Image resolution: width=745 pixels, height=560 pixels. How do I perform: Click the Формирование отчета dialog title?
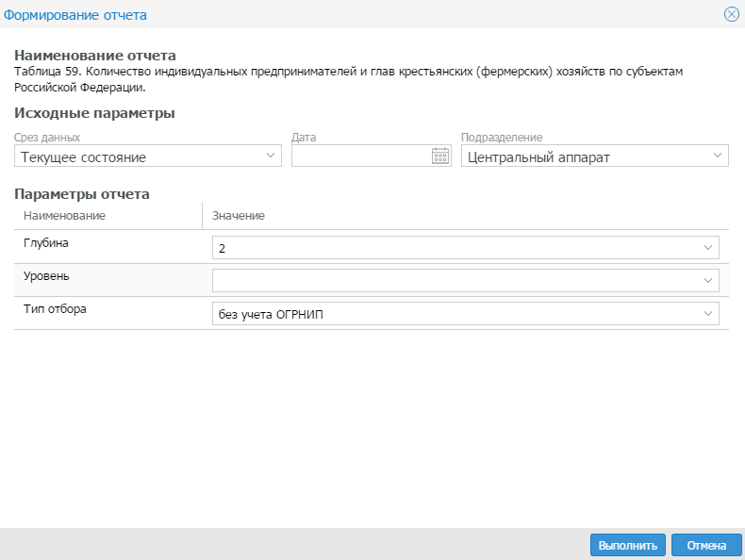(x=75, y=15)
